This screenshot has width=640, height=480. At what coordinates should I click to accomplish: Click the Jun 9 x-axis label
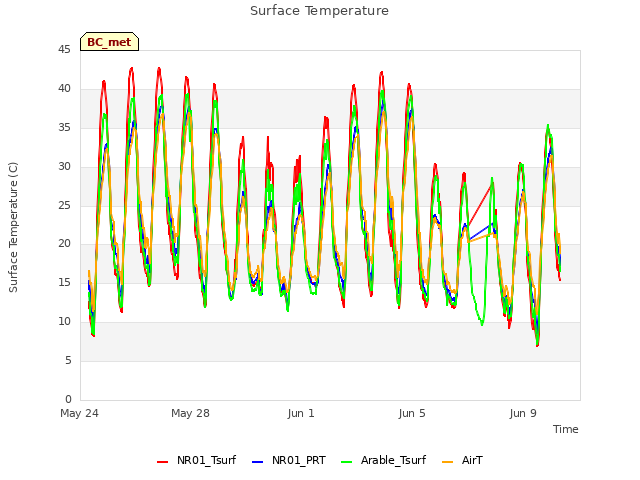click(523, 413)
